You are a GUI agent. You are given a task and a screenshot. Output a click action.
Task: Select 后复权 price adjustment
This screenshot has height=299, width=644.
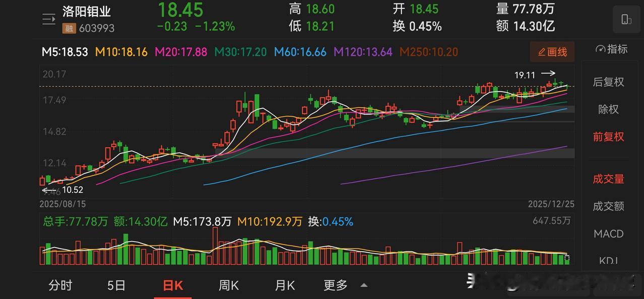pos(608,82)
